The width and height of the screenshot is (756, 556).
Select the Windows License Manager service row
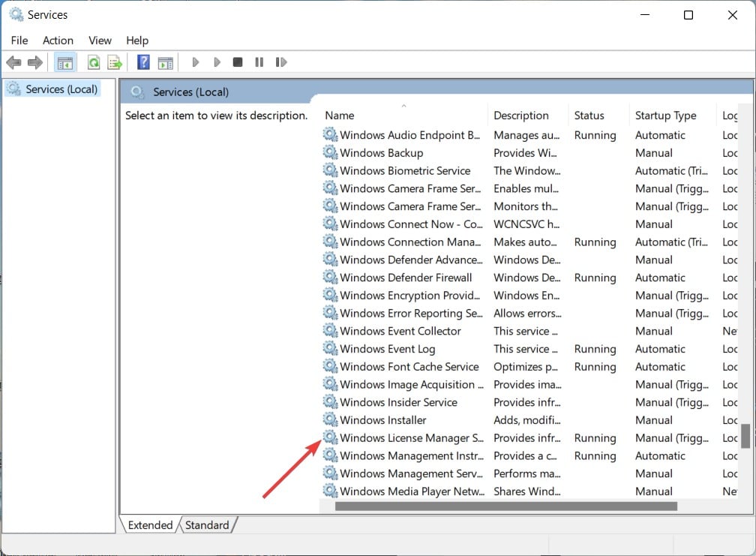coord(411,438)
